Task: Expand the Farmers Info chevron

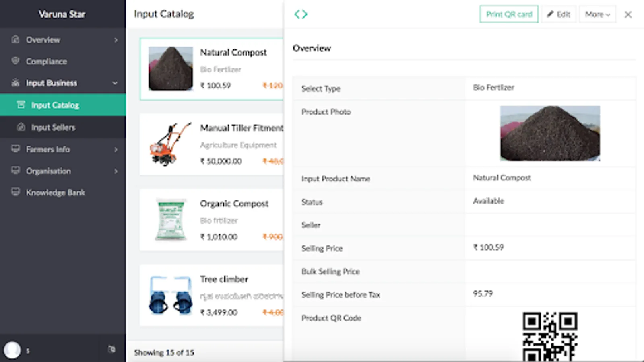Action: [116, 150]
